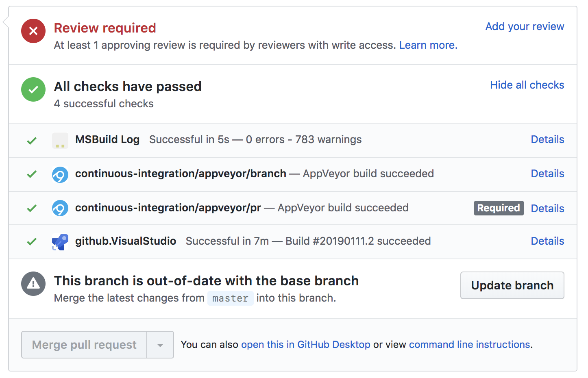Click the Update branch button

tap(512, 285)
